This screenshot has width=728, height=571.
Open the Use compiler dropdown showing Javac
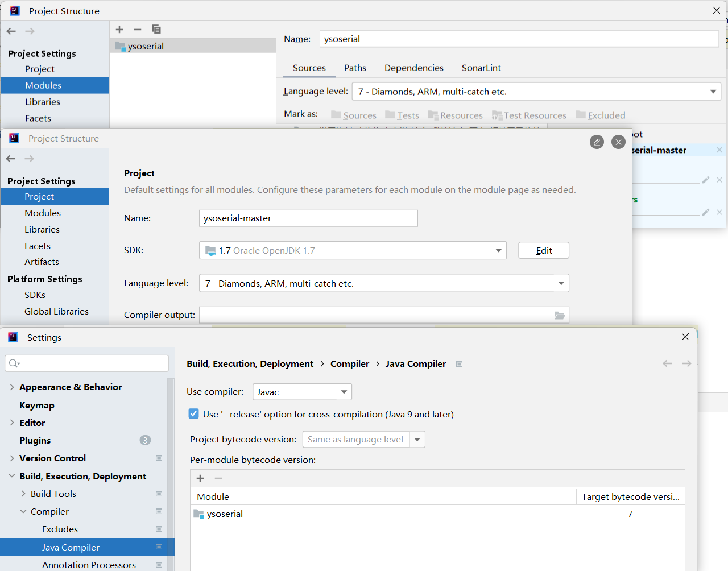302,392
